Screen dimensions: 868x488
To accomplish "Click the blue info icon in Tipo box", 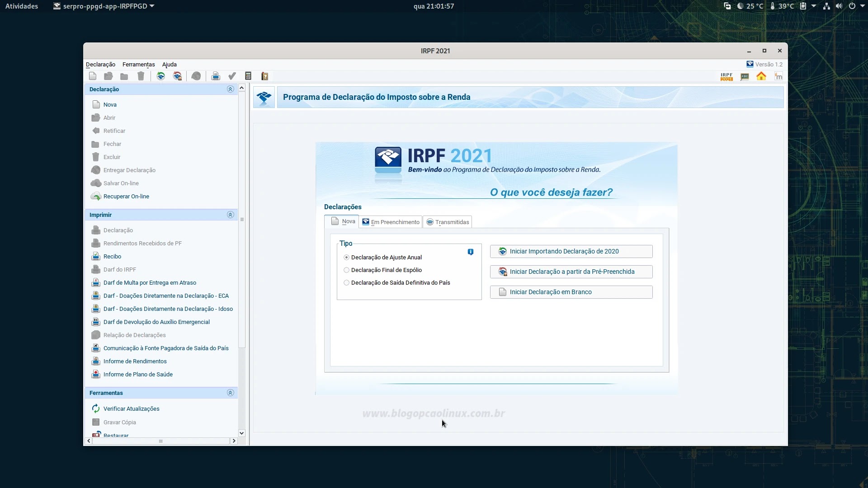I will pyautogui.click(x=471, y=252).
